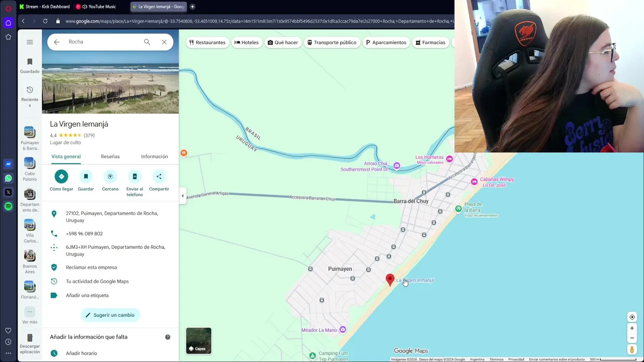Click the plus code 6JM3+XH

(x=115, y=250)
